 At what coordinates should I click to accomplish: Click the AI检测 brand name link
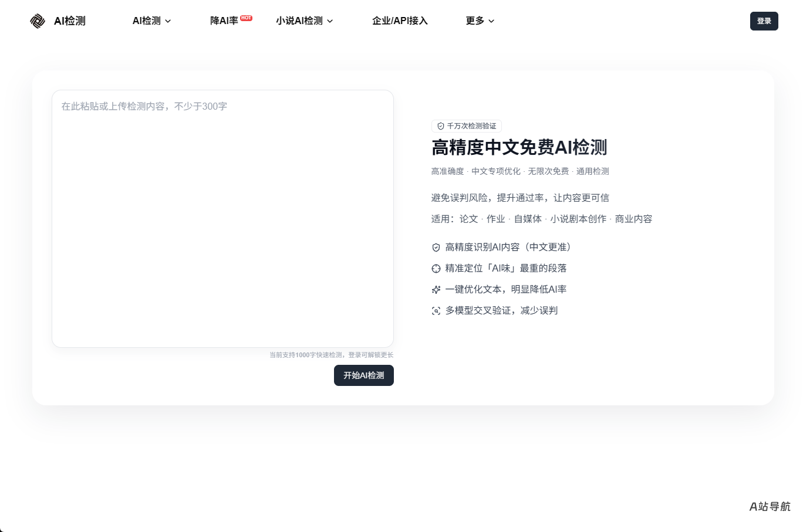coord(70,21)
